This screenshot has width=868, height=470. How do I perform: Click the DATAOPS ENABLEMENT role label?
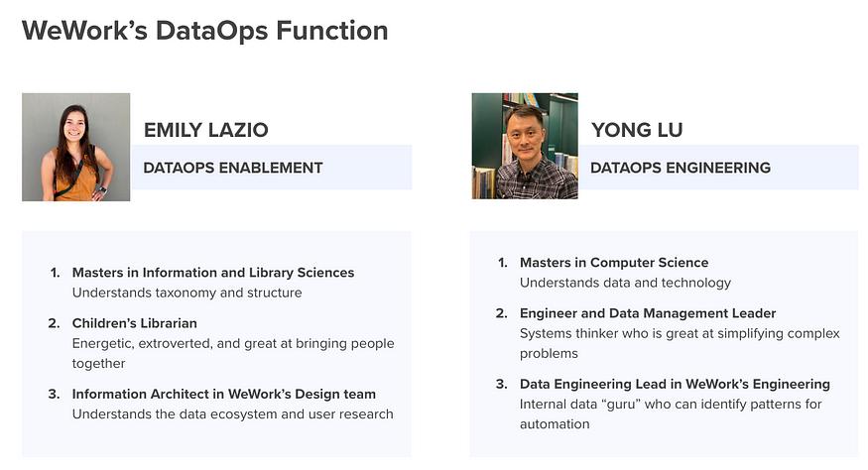[233, 168]
